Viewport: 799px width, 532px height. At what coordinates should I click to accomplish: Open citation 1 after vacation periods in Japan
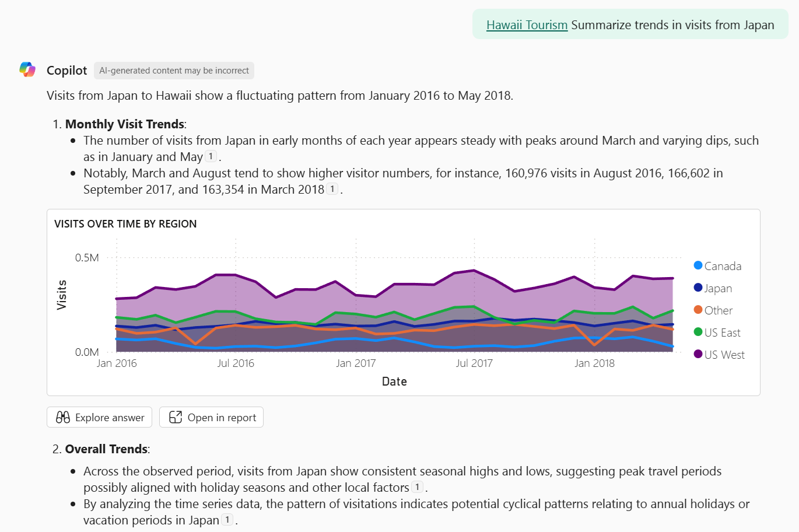[x=227, y=520]
